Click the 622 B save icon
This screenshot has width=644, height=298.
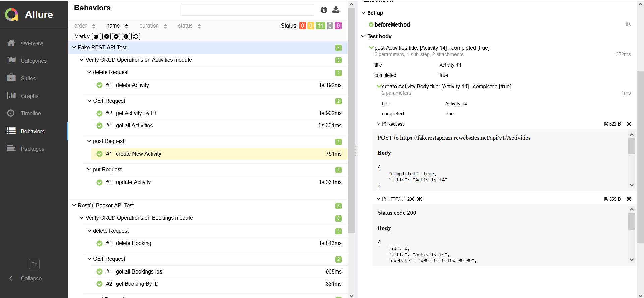[606, 124]
